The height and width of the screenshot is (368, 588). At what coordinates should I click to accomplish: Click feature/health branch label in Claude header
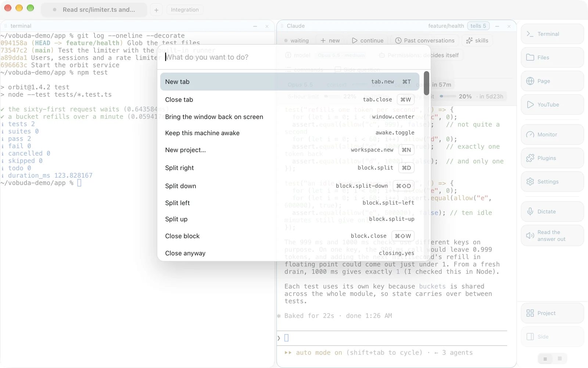coord(446,26)
